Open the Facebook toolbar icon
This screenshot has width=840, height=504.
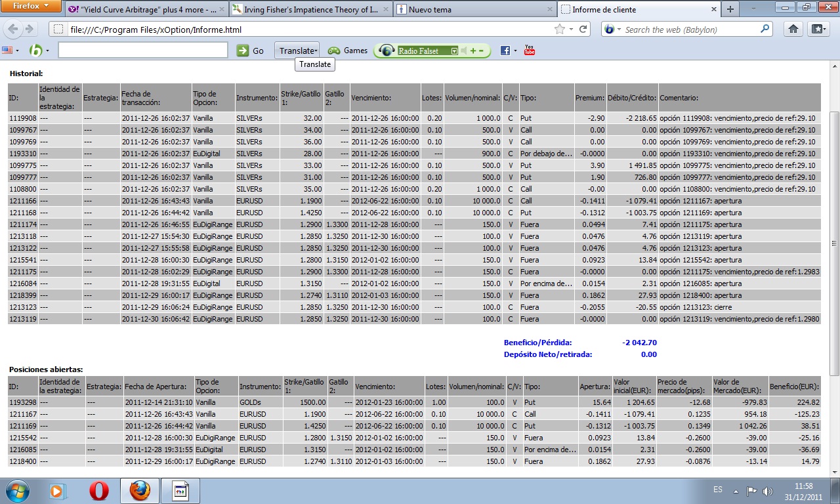[505, 51]
